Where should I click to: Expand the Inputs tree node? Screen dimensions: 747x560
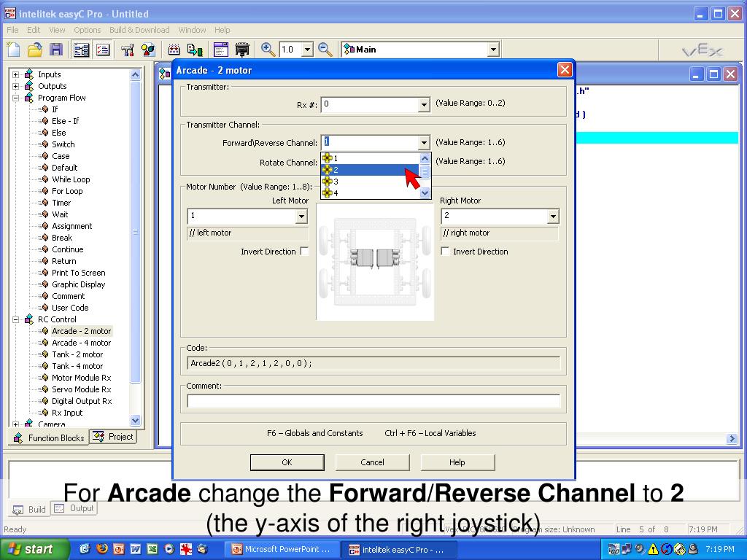click(x=16, y=75)
